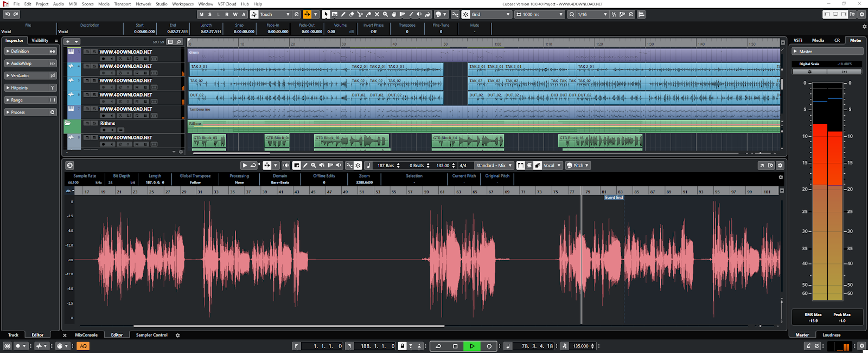Click the AQ adjust button in bottom bar

click(83, 346)
